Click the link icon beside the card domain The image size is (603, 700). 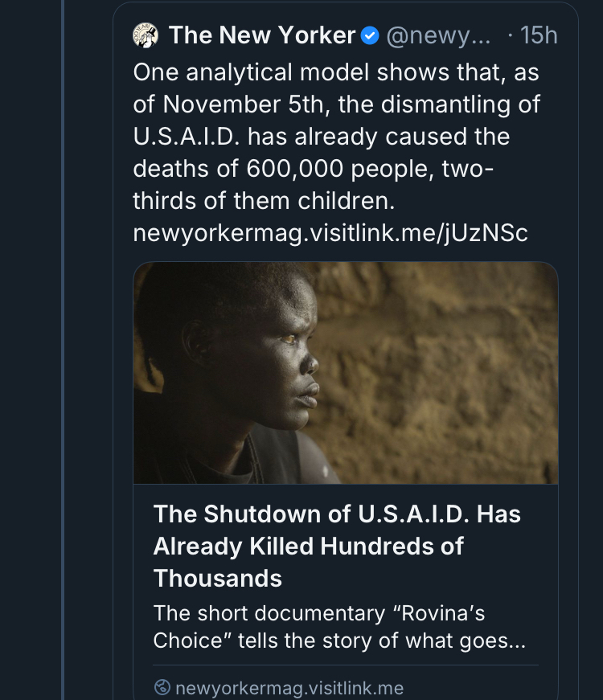coord(162,688)
